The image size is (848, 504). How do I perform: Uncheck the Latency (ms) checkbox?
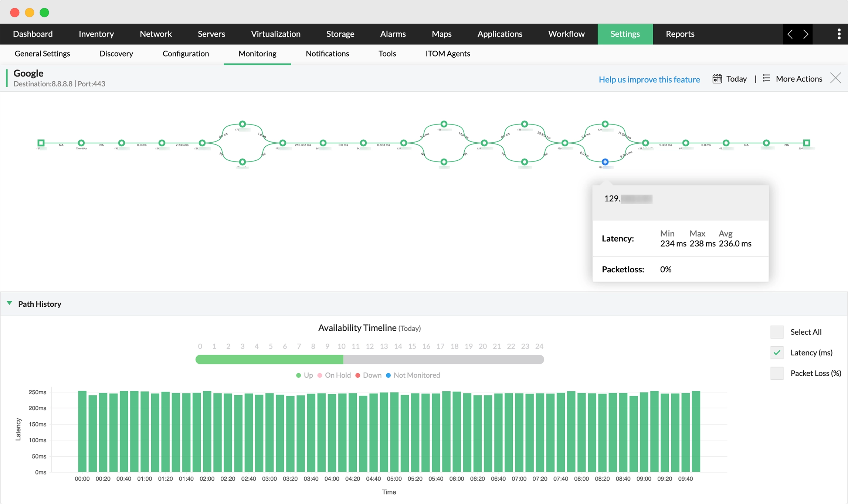pos(777,353)
